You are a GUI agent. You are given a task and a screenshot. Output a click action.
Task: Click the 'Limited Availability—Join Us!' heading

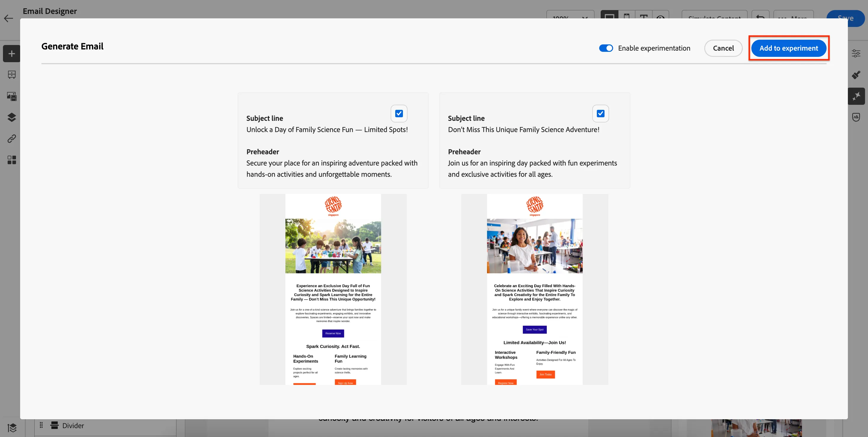pyautogui.click(x=534, y=343)
